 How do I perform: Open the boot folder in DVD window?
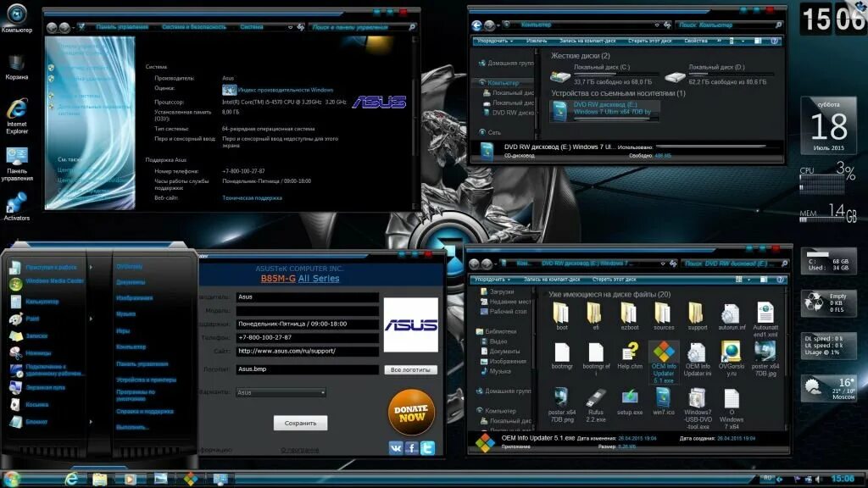561,317
